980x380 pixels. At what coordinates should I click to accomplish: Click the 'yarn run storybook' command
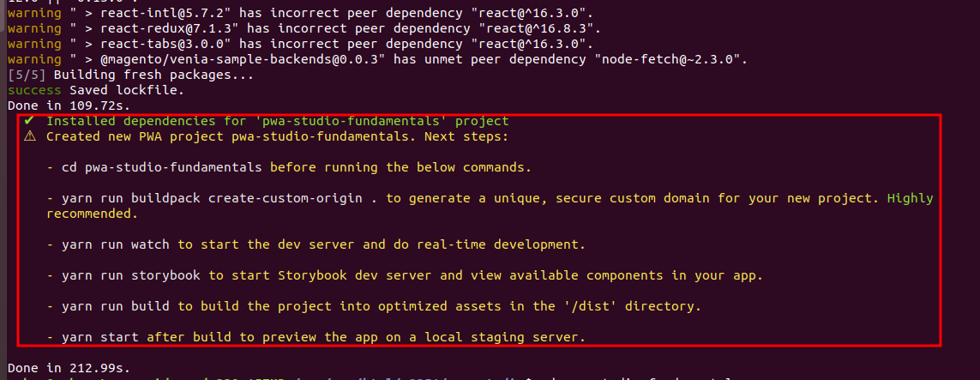(x=131, y=275)
